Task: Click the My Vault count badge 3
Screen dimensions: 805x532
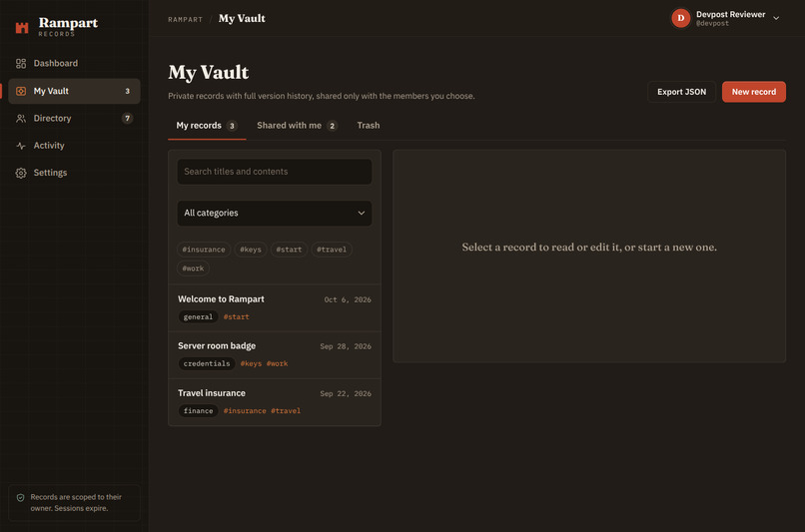Action: (127, 91)
